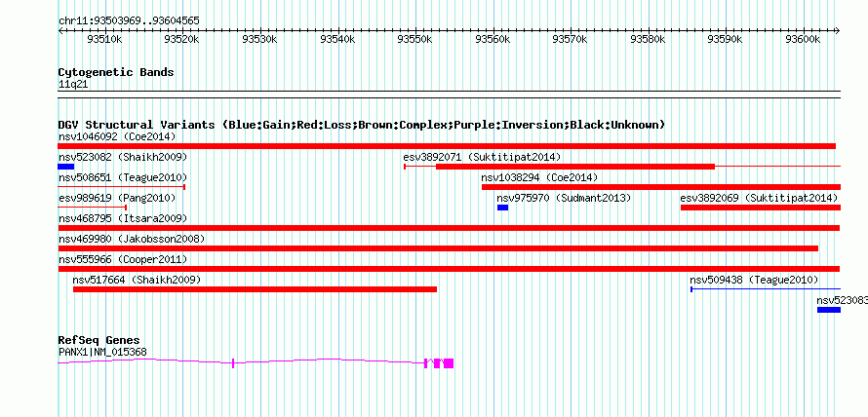The height and width of the screenshot is (417, 868).
Task: Click the DGV Structural Variants track heading
Action: (362, 125)
